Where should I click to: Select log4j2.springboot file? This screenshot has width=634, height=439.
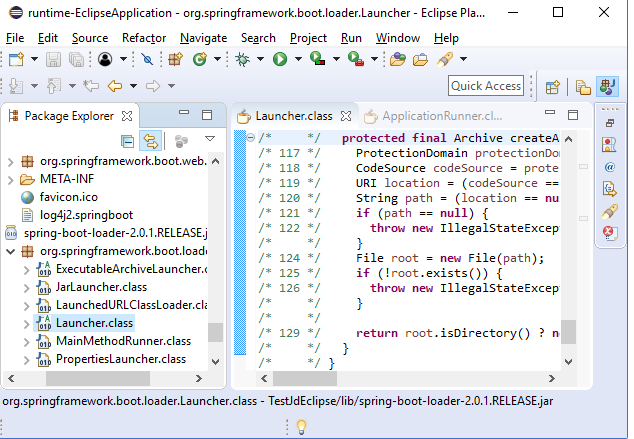pyautogui.click(x=86, y=215)
